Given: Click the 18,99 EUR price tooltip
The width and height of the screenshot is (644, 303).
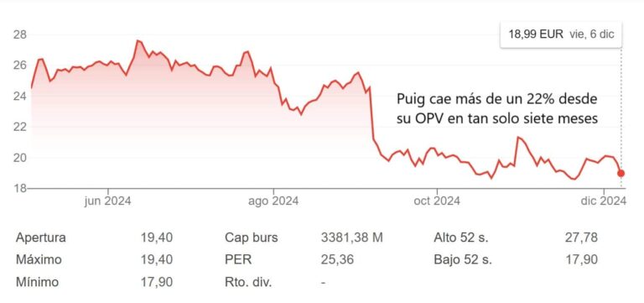Looking at the screenshot, I should [561, 34].
